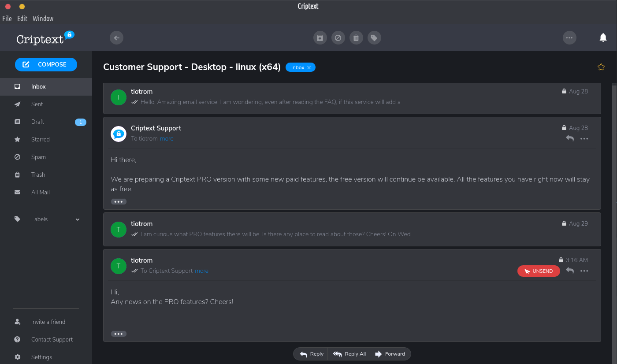Image resolution: width=617 pixels, height=364 pixels.
Task: Remove the Inbox label tag
Action: coord(309,67)
